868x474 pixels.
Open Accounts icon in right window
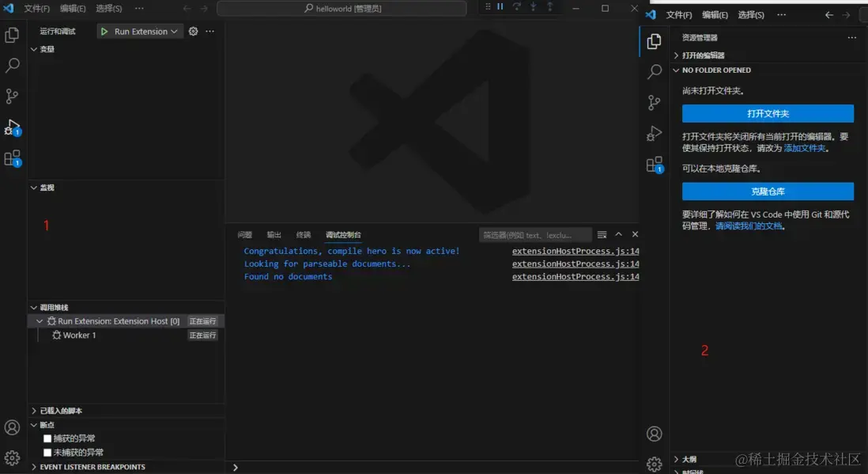pos(655,434)
